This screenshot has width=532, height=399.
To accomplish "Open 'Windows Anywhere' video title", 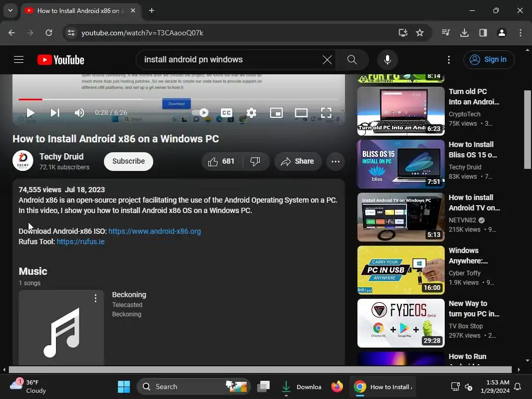I will coord(469,256).
